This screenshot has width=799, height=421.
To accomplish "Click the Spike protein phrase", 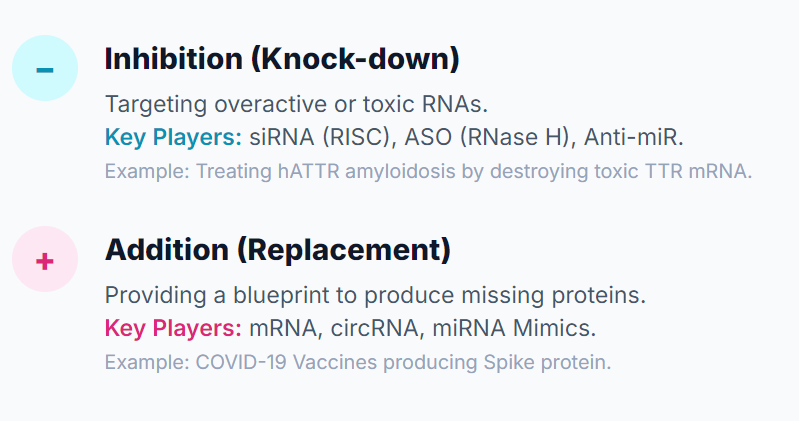I will [x=547, y=362].
